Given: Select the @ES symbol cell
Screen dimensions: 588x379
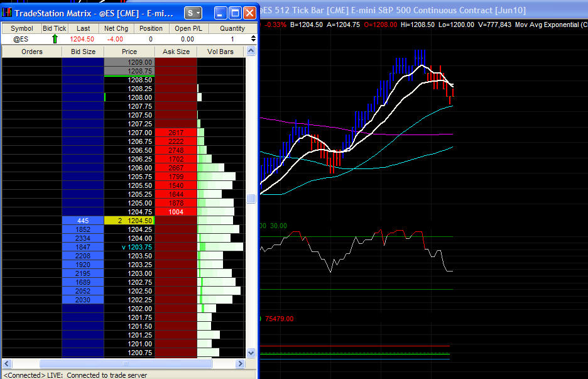Looking at the screenshot, I should tap(21, 39).
